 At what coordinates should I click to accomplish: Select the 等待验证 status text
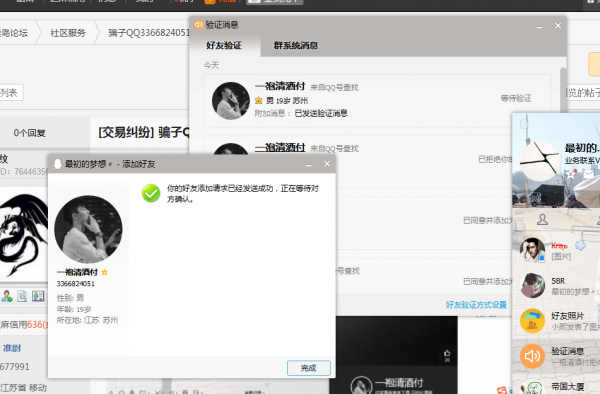pos(516,98)
